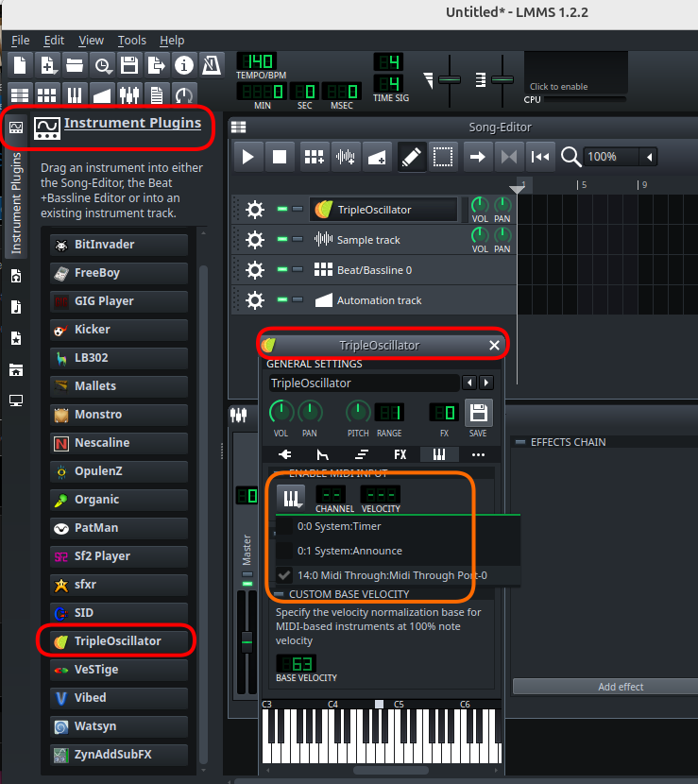
Task: Open Song-Editor window menu icon
Action: (239, 128)
